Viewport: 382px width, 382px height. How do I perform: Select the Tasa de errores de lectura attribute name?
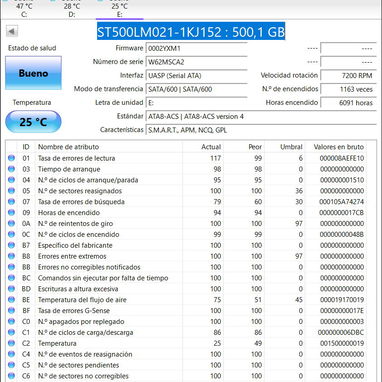pyautogui.click(x=76, y=158)
